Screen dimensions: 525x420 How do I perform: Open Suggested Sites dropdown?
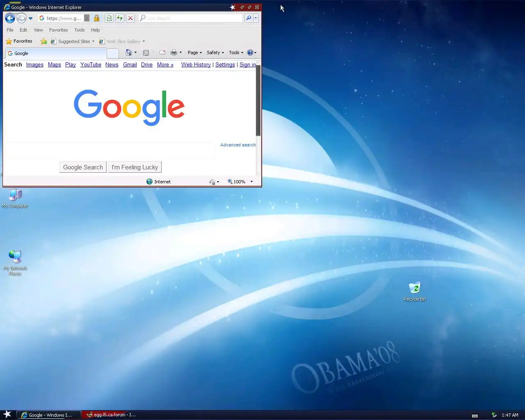coord(73,41)
